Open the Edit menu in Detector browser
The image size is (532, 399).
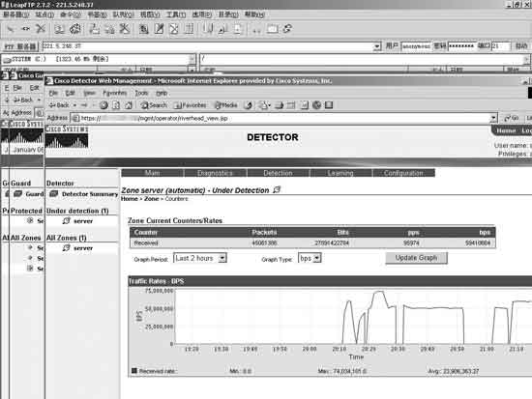(x=71, y=93)
